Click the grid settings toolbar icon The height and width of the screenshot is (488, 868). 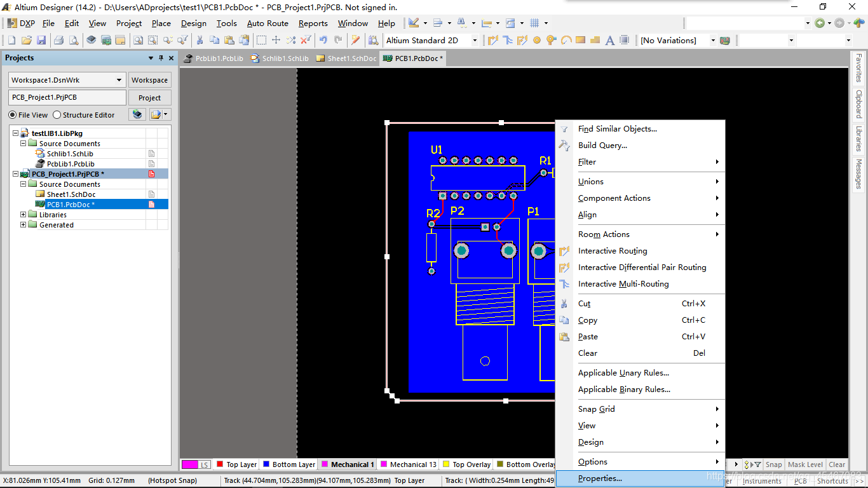(534, 23)
